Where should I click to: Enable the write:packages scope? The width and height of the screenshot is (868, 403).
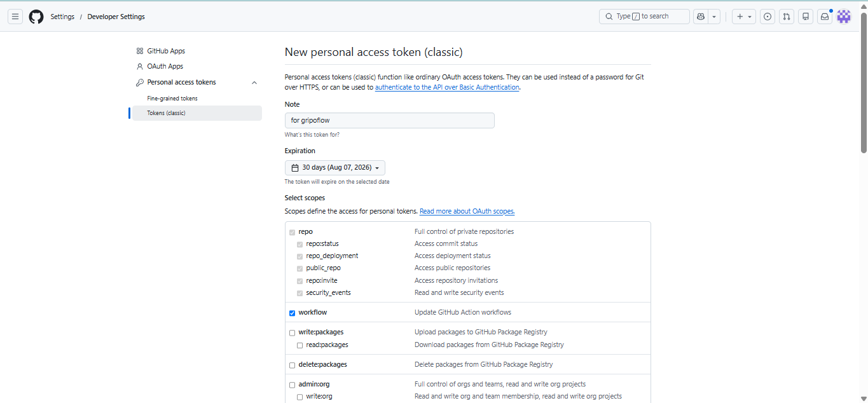pos(293,332)
